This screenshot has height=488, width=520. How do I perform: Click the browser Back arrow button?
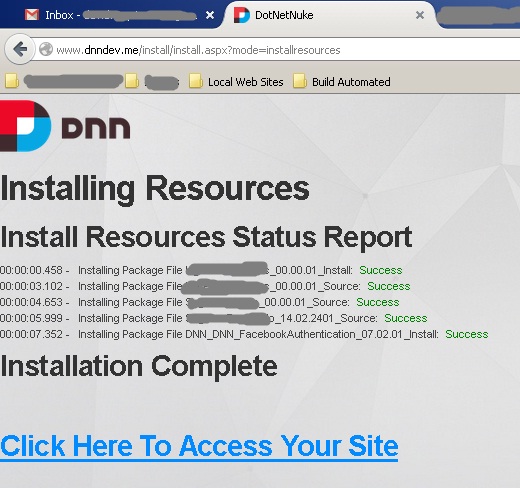20,49
